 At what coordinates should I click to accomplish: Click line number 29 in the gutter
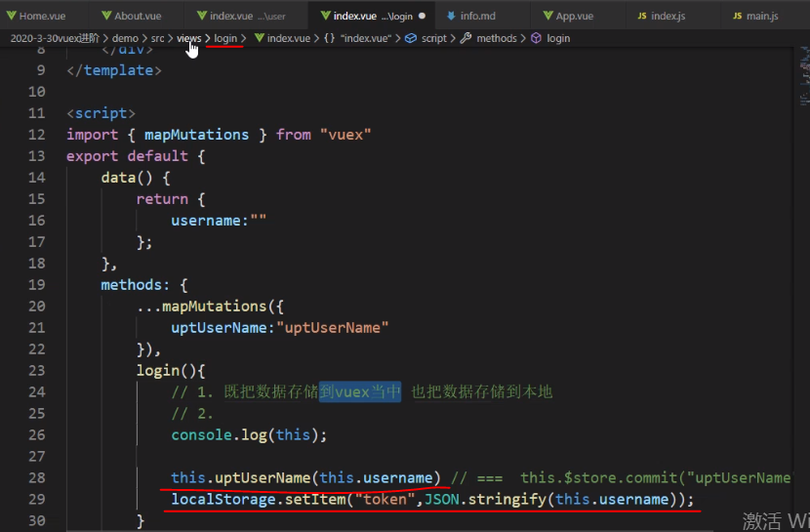point(37,499)
